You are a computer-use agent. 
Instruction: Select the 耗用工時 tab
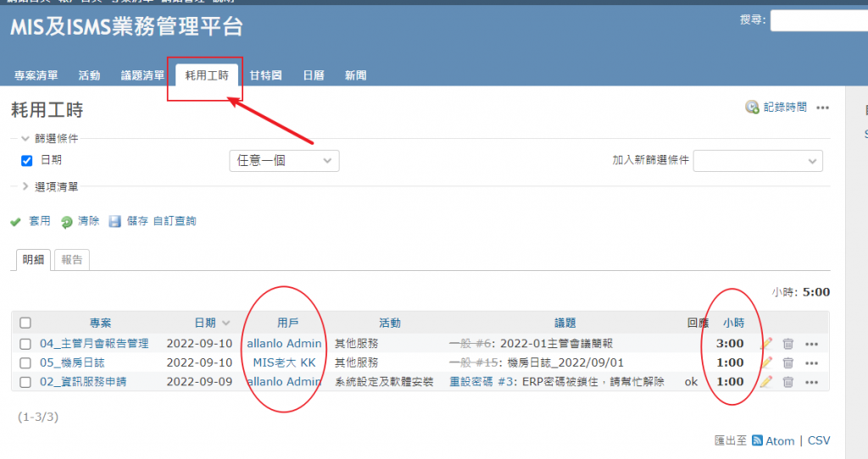(207, 75)
